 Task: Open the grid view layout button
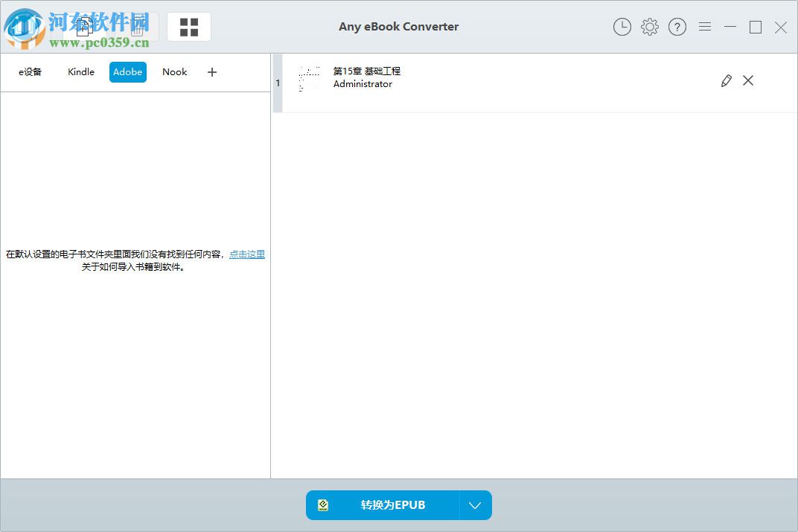click(189, 27)
